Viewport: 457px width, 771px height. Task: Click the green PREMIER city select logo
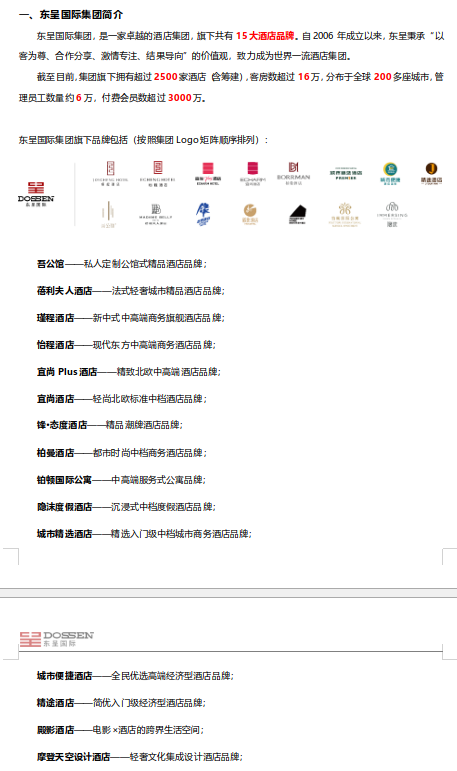coord(346,174)
